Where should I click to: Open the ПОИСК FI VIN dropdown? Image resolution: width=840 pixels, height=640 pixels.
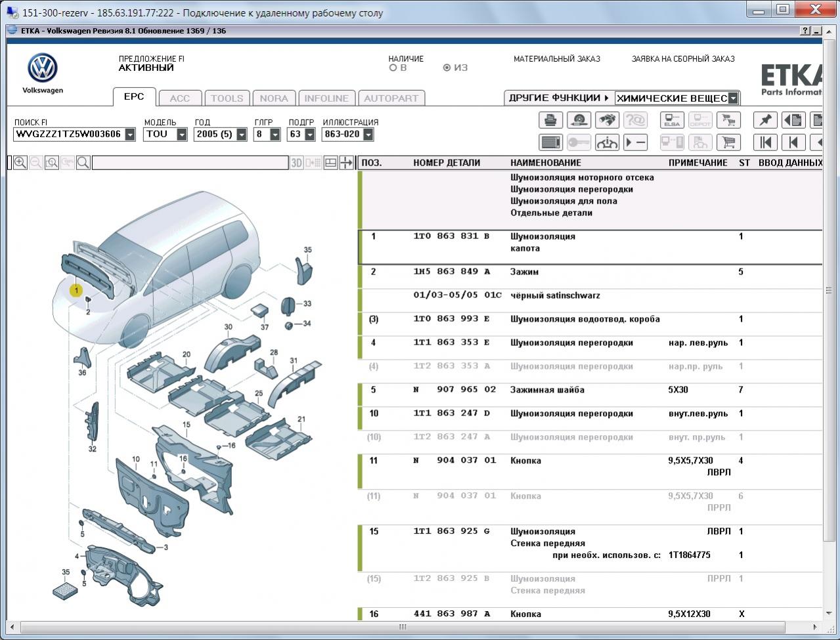point(130,135)
